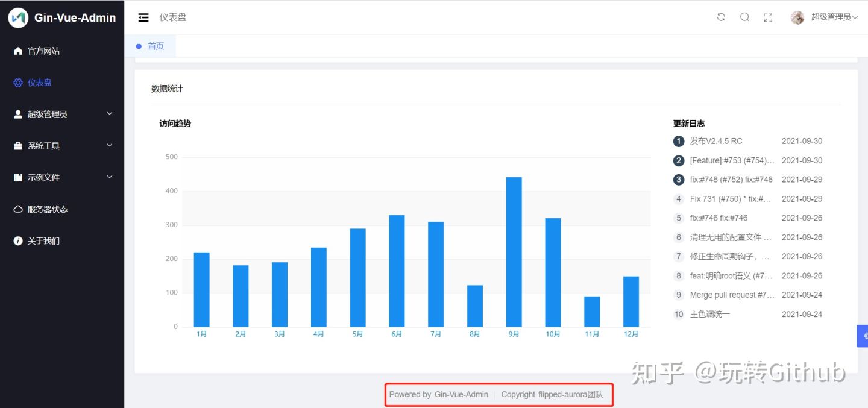Open changelog entry 发布V2.4.5 RC
This screenshot has width=868, height=408.
(716, 141)
